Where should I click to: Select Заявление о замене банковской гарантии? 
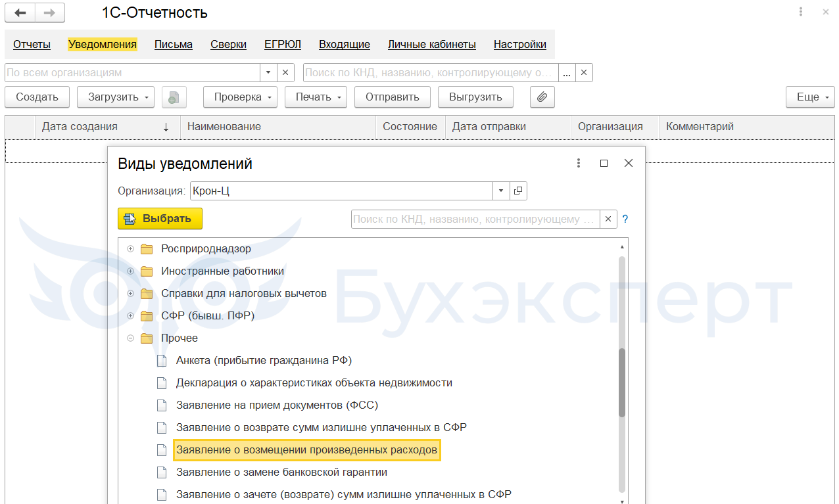[281, 472]
